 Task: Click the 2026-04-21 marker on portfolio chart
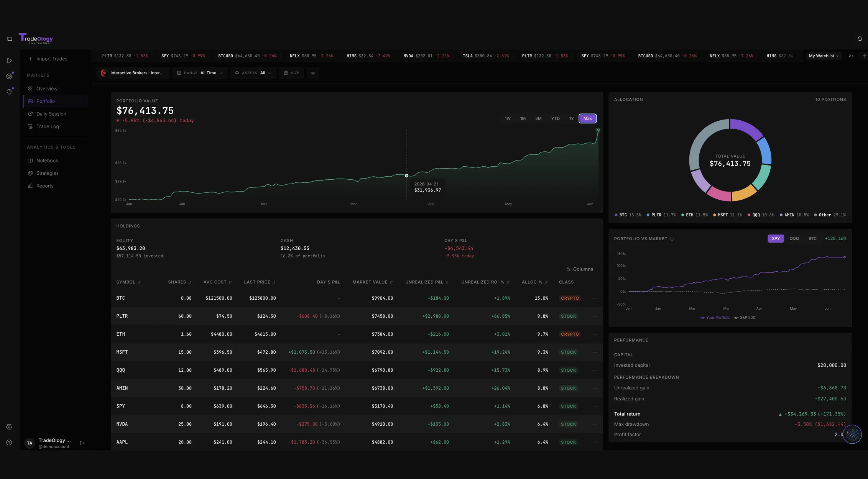coord(407,176)
